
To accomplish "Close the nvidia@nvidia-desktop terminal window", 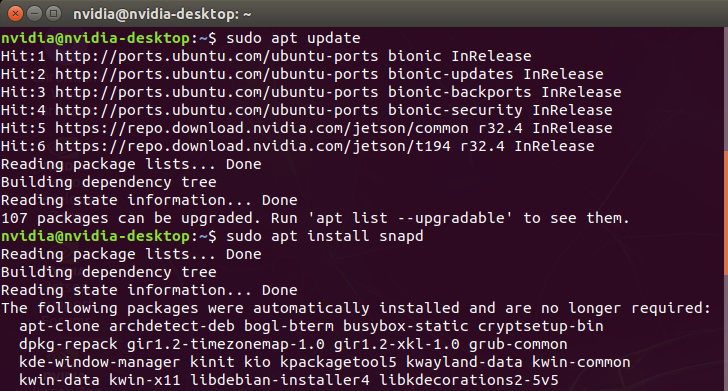I will coord(15,14).
